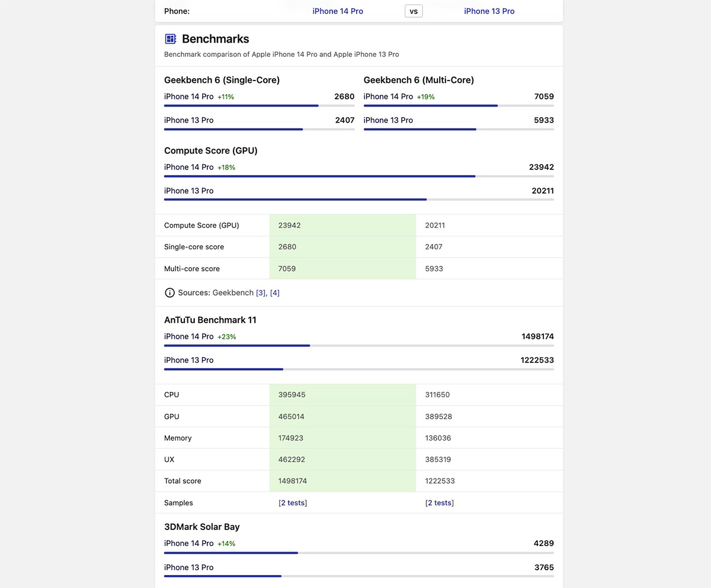Open the iPhone 13 Pro link in header
The image size is (711, 588).
pyautogui.click(x=489, y=11)
